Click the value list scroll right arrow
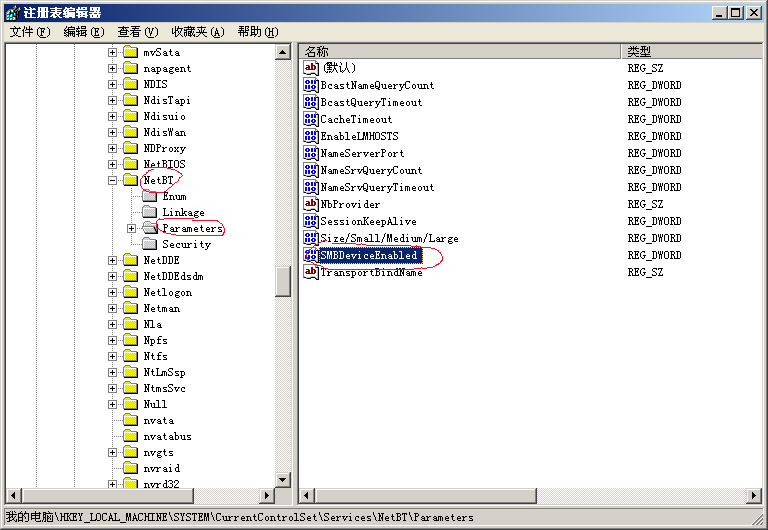Screen dimensions: 768x530 pyautogui.click(x=754, y=496)
